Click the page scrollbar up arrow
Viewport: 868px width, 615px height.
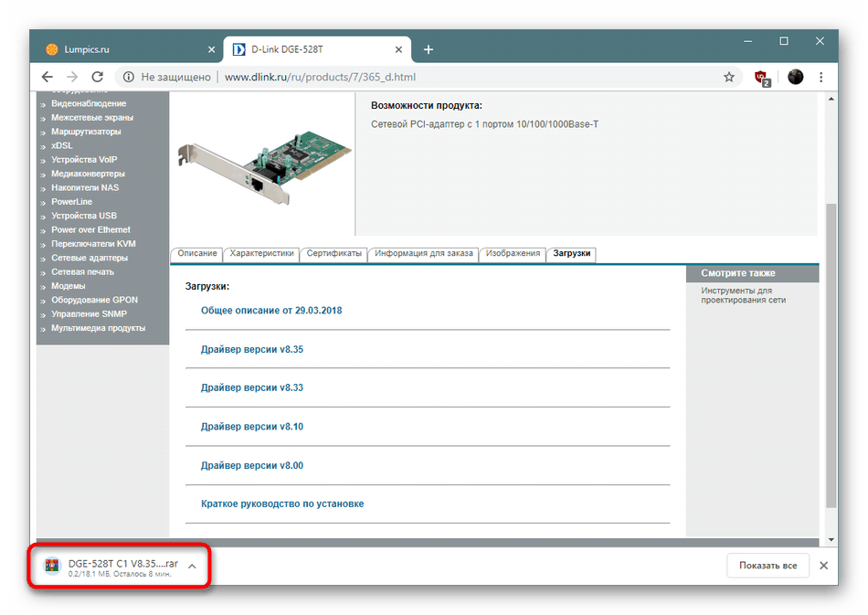click(x=831, y=99)
